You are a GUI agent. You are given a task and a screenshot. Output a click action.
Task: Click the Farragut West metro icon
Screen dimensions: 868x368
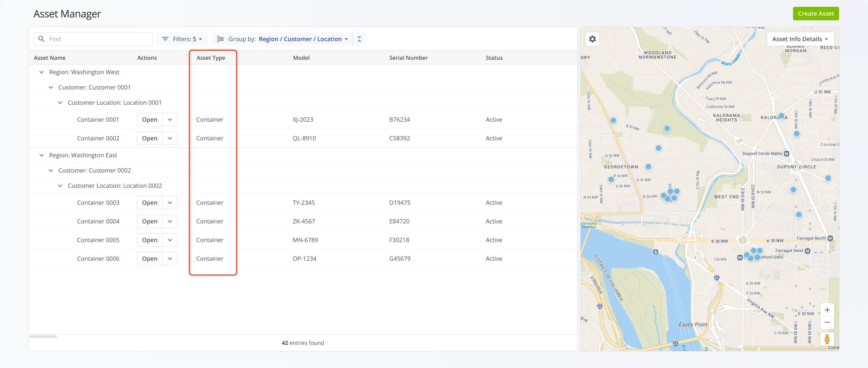(x=807, y=251)
